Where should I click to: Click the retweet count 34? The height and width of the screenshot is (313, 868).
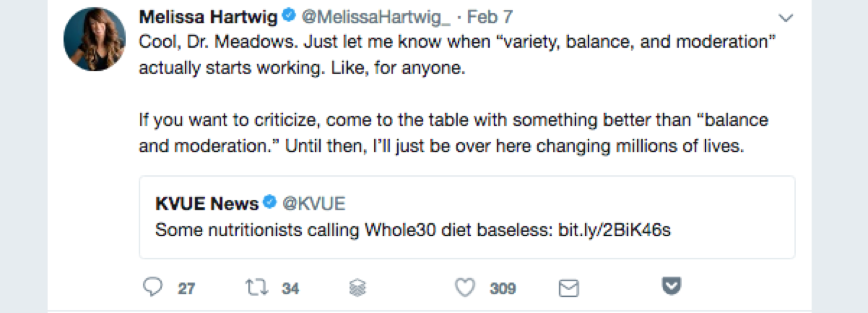click(x=290, y=288)
